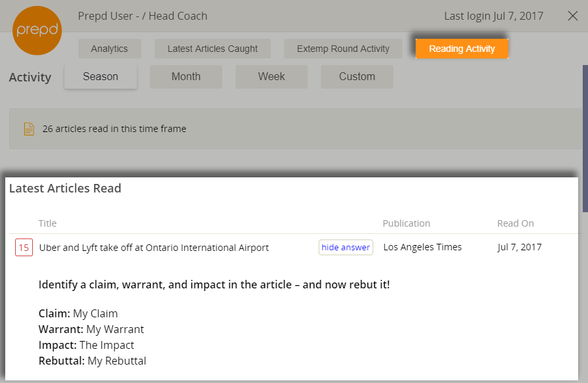Click the Last login Jul 7, 2017 text
The width and height of the screenshot is (588, 383).
point(493,16)
